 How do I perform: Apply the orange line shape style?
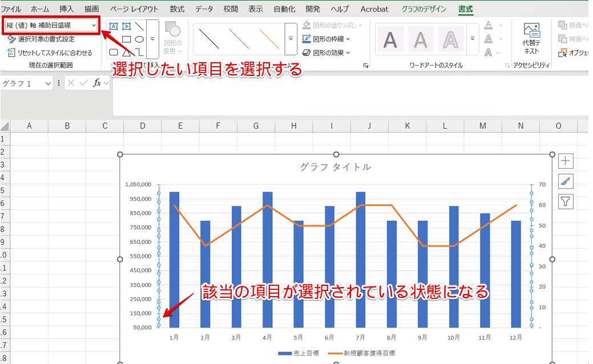click(x=269, y=39)
